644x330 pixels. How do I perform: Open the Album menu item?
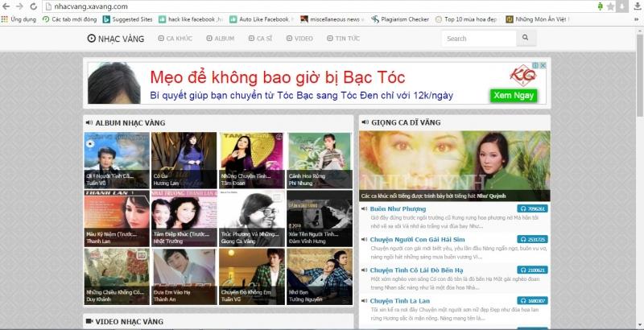[220, 38]
